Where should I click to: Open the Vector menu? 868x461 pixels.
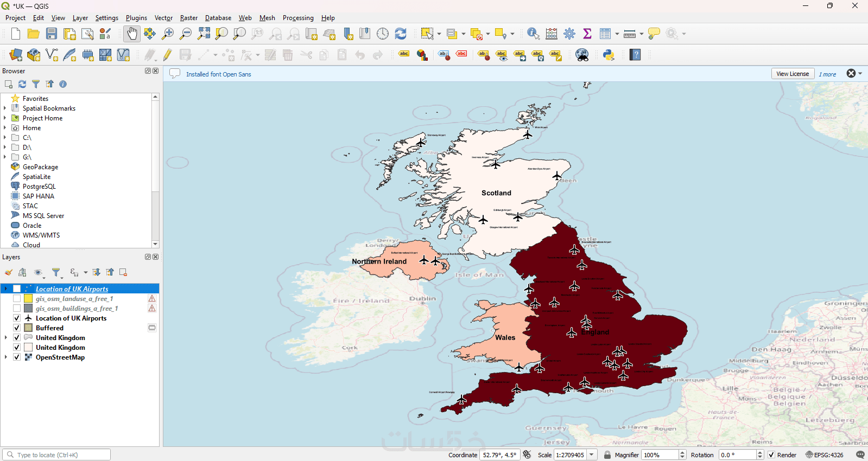(x=163, y=18)
